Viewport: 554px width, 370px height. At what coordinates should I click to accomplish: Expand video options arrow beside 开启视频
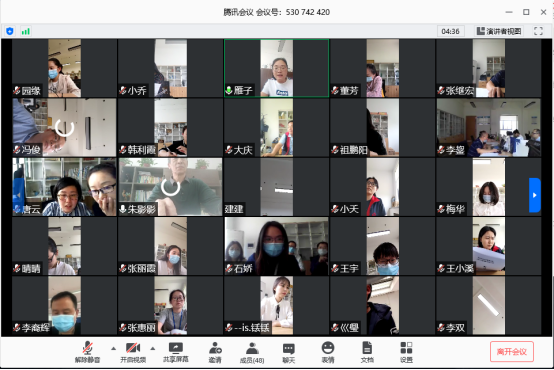pos(153,348)
